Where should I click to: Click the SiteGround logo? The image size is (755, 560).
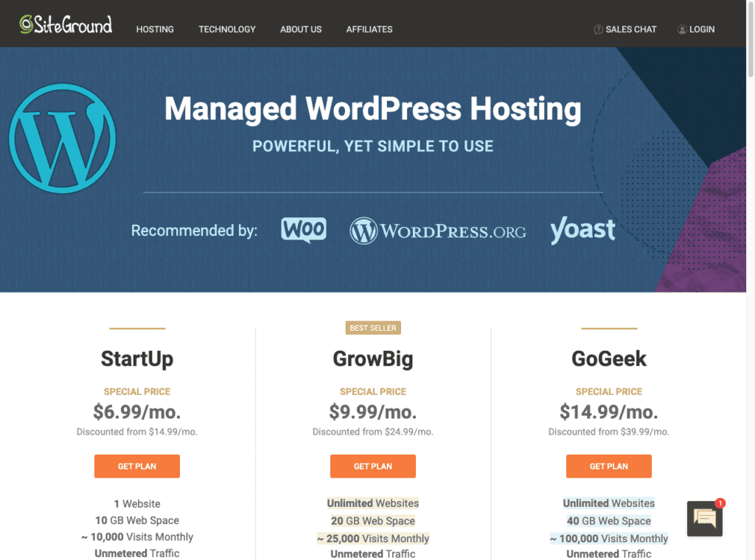tap(66, 24)
